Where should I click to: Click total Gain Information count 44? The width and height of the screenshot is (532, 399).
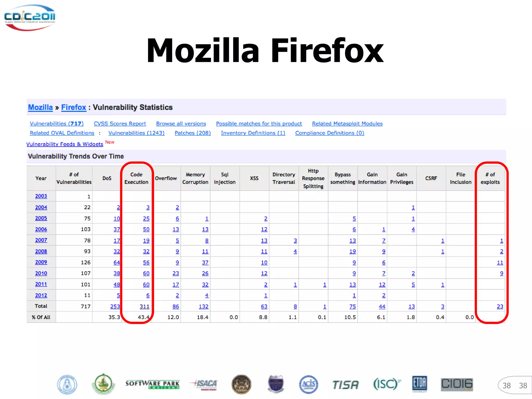382,307
